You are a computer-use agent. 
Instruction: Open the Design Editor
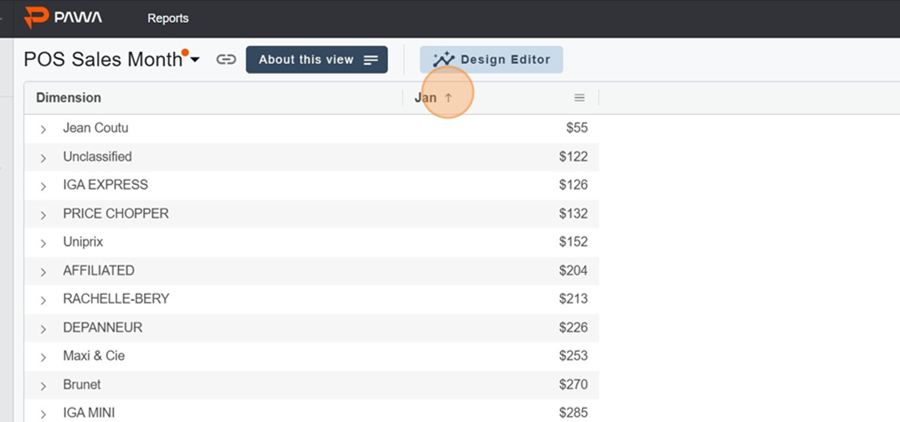coord(491,60)
